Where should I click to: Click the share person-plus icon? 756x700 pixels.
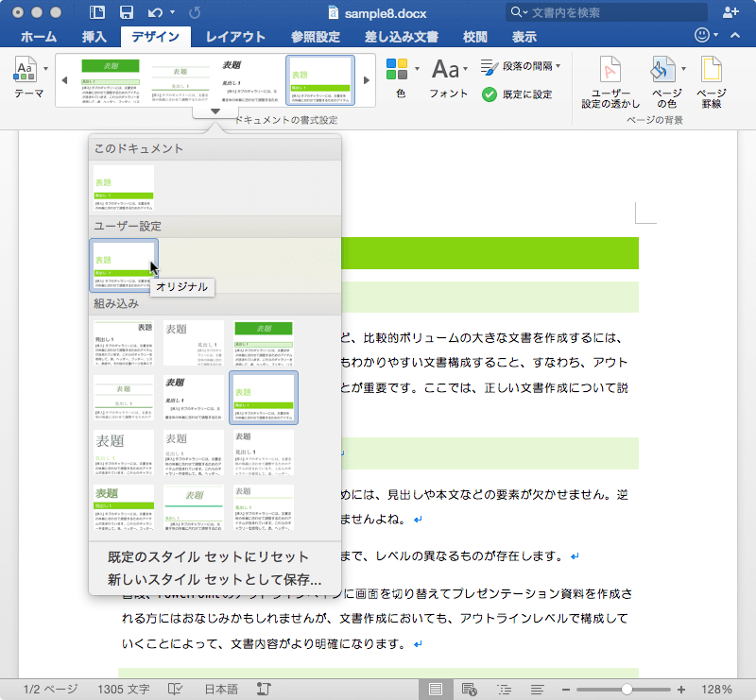pyautogui.click(x=730, y=12)
